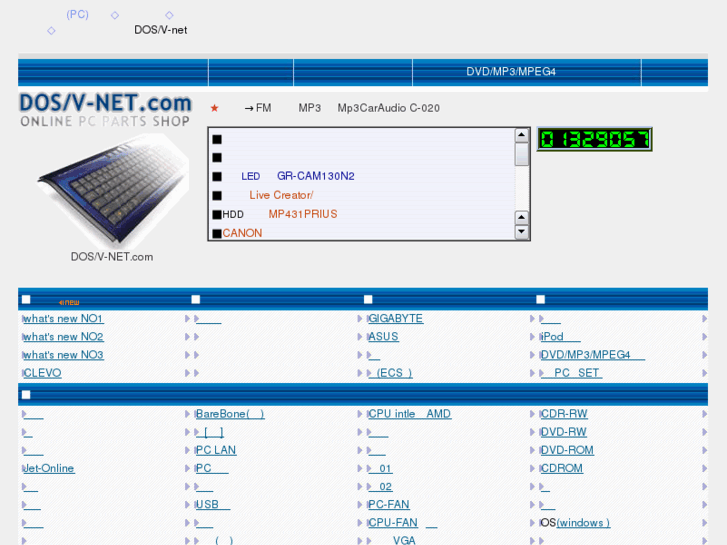Screen dimensions: 727x545
Task: Click the DOS/V-NET.com caption under keyboard image
Action: tap(112, 256)
